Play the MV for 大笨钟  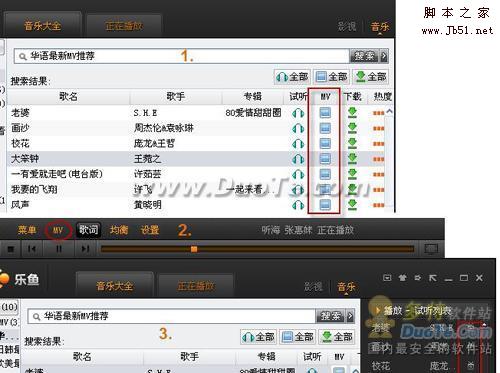click(325, 159)
